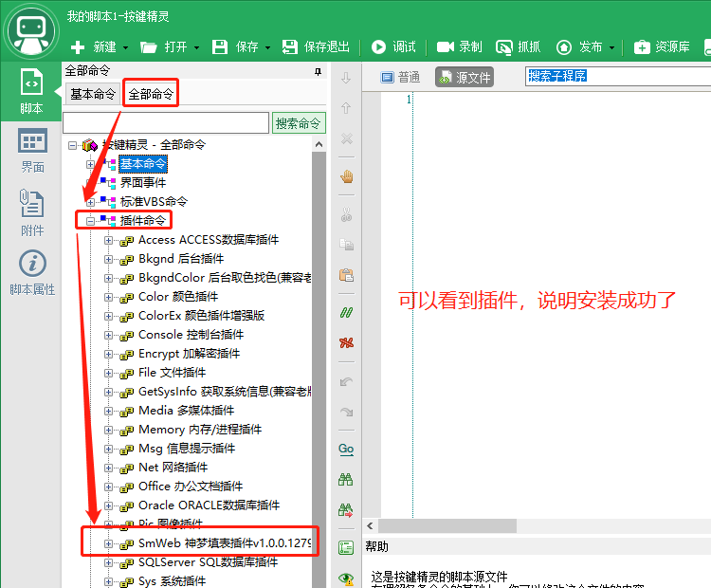Open the 发布 dropdown arrow
This screenshot has height=588, width=711.
click(611, 47)
